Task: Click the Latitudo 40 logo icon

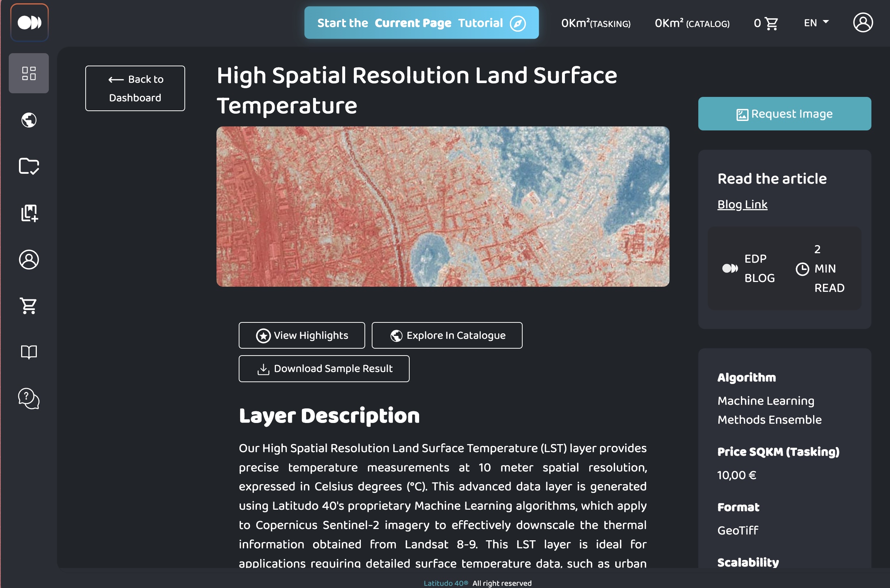Action: coord(29,23)
